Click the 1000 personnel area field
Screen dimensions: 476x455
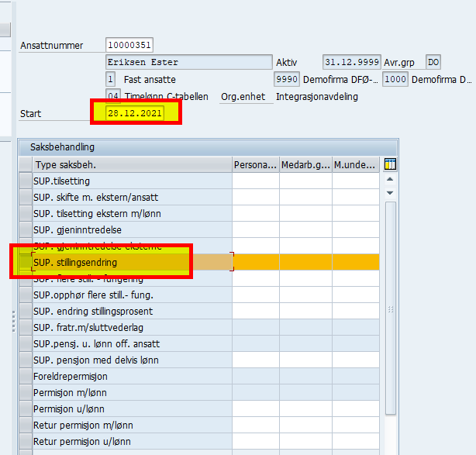(x=395, y=79)
